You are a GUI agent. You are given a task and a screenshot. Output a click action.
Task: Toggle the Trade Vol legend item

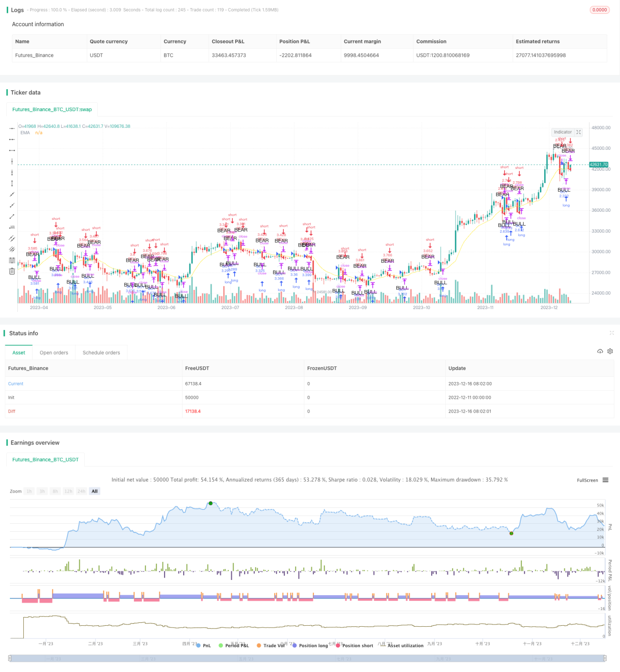point(270,645)
